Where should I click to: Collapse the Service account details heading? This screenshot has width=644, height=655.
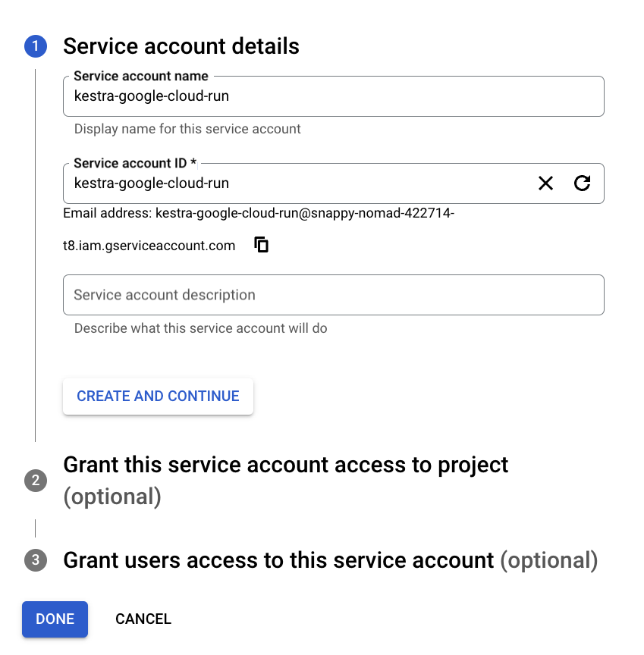[x=181, y=47]
